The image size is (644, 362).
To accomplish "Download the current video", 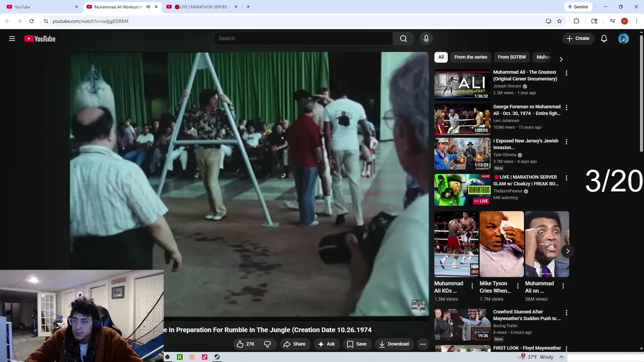I will pos(394,344).
